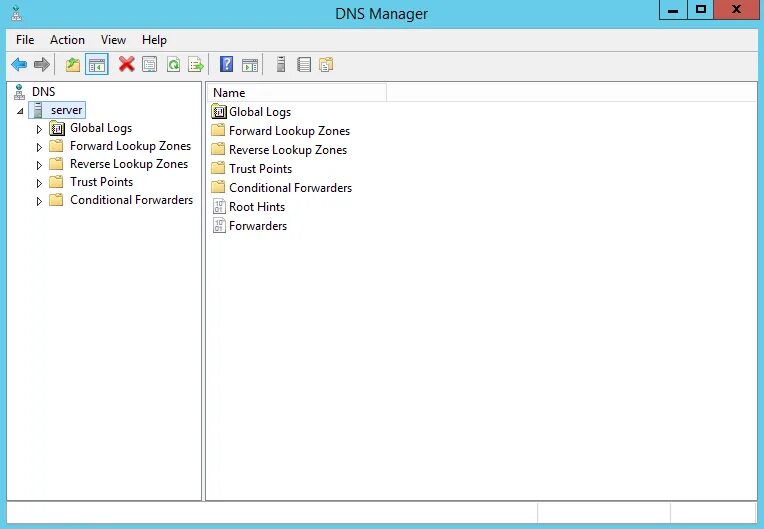Click the Back arrow toolbar icon

click(19, 64)
